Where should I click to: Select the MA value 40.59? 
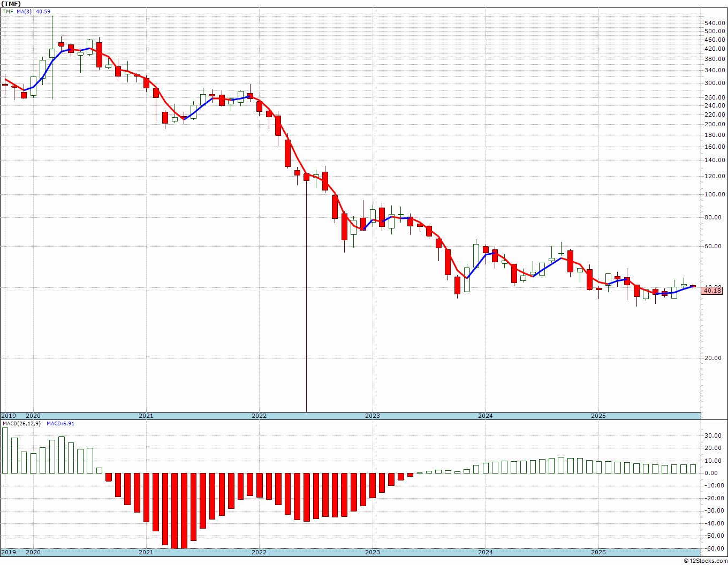(43, 11)
